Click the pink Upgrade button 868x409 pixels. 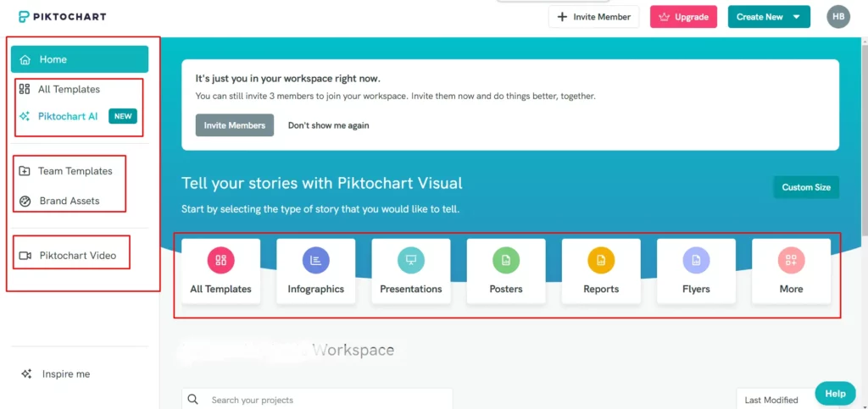684,17
